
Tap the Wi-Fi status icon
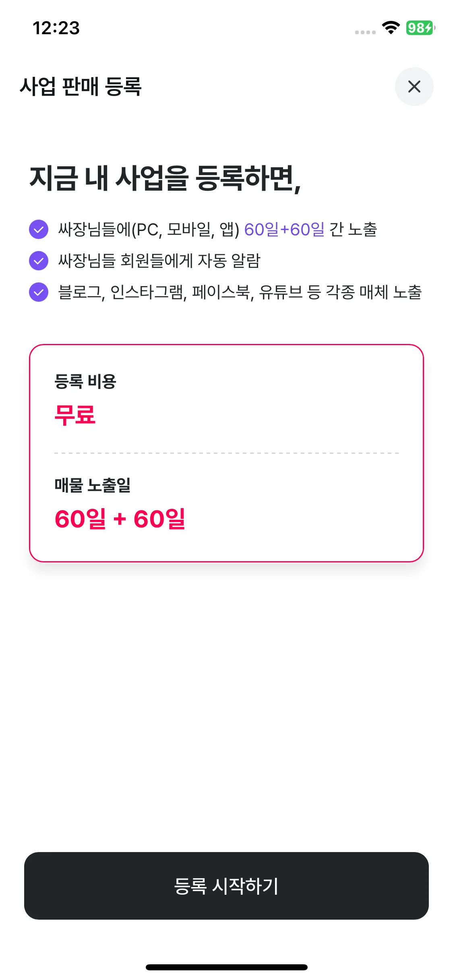tap(391, 27)
